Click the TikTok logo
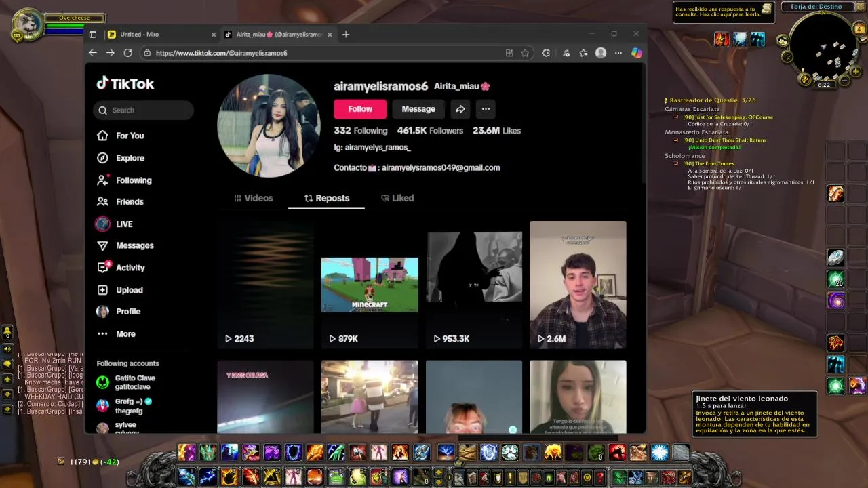The width and height of the screenshot is (868, 488). pyautogui.click(x=125, y=83)
